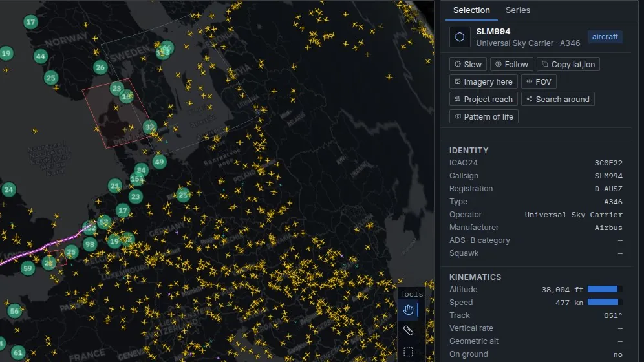Switch to the Selection tab

(x=471, y=10)
